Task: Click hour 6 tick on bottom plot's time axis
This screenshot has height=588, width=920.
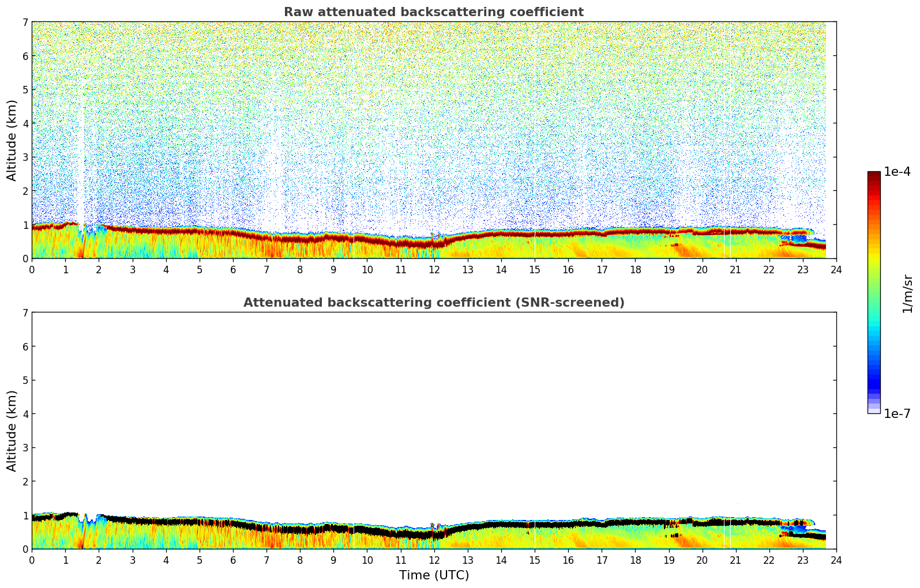Action: [x=233, y=560]
